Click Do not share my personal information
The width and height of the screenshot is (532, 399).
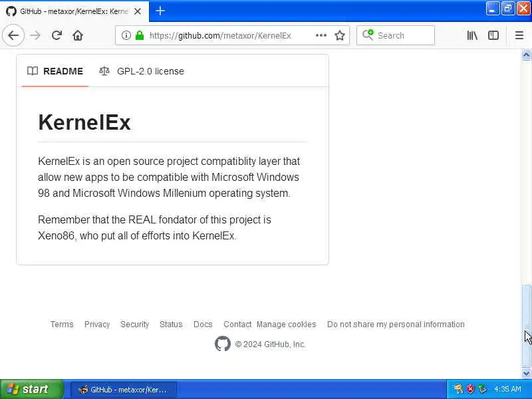tap(396, 325)
